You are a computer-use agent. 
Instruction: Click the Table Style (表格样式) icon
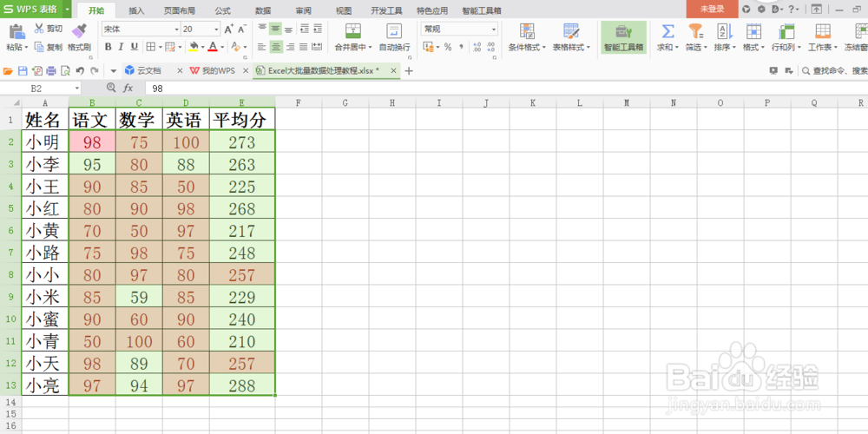(x=571, y=31)
